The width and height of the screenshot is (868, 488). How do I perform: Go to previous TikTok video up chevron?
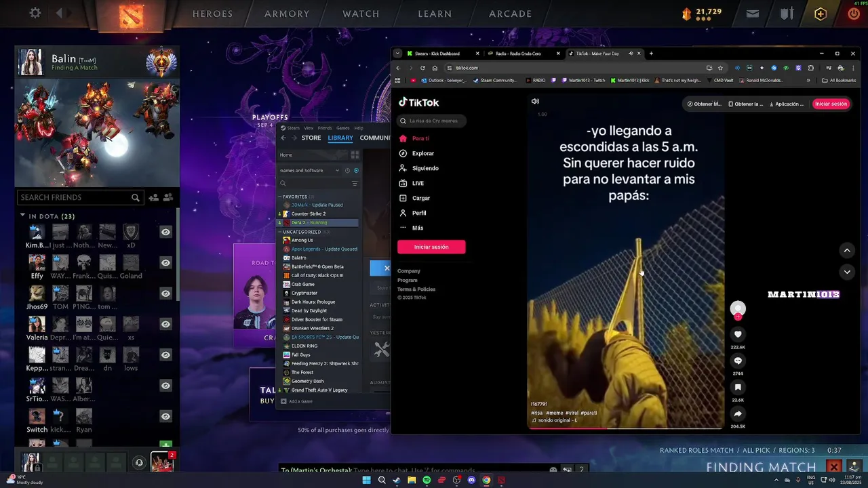pos(847,250)
